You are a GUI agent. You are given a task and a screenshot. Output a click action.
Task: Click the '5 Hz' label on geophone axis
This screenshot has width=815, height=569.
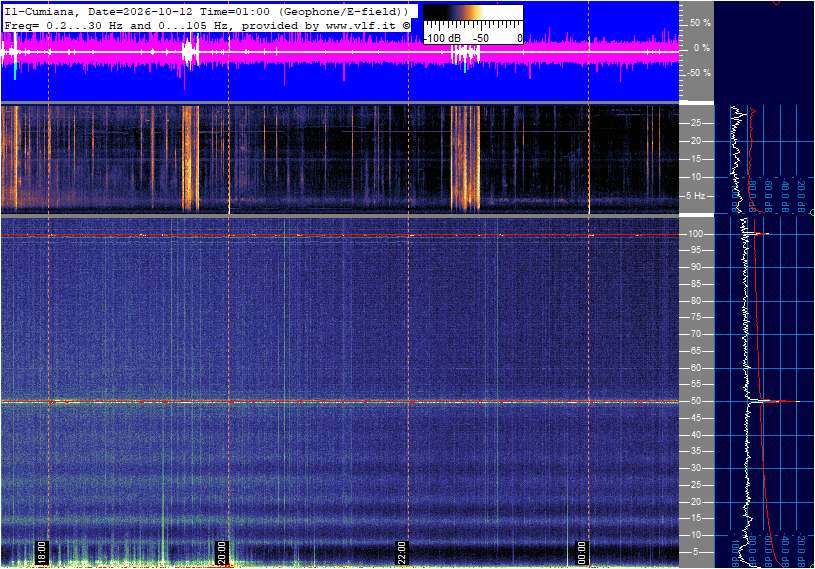coord(696,196)
